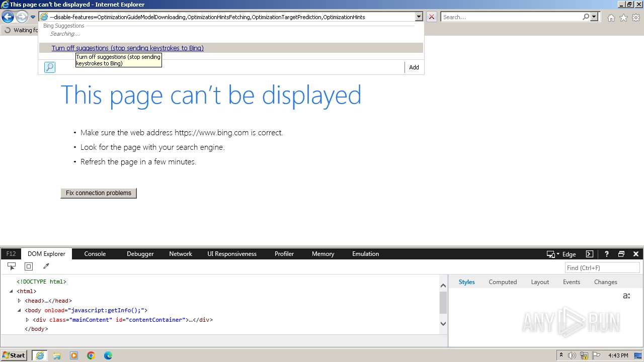Click the Turn off suggestions link
The height and width of the screenshot is (362, 644).
pyautogui.click(x=128, y=48)
